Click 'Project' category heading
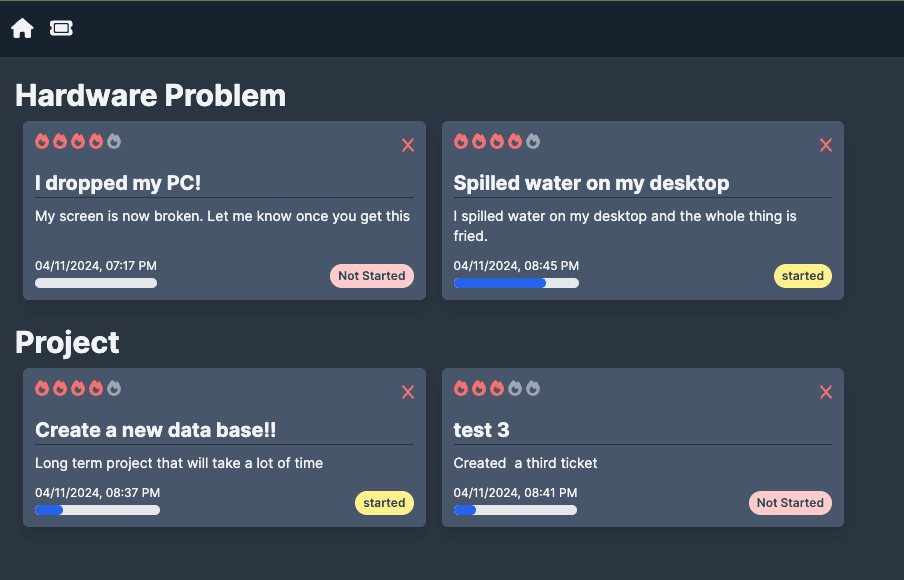The image size is (904, 580). tap(67, 342)
